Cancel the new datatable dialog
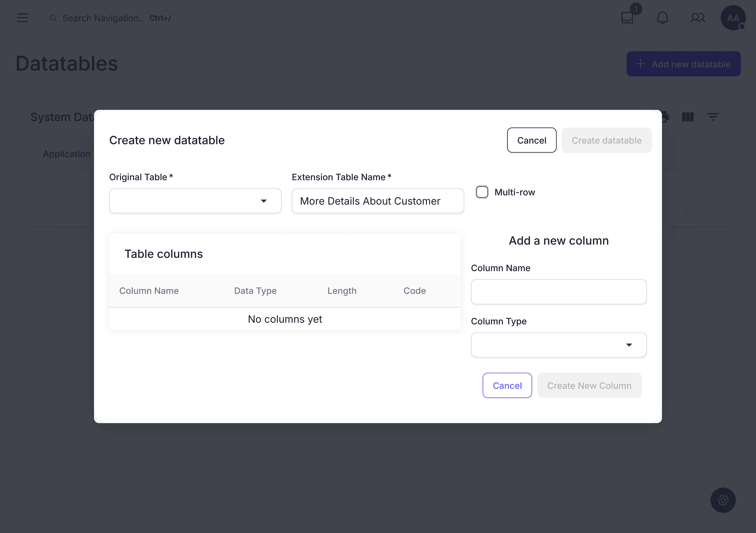The width and height of the screenshot is (756, 533). point(532,140)
